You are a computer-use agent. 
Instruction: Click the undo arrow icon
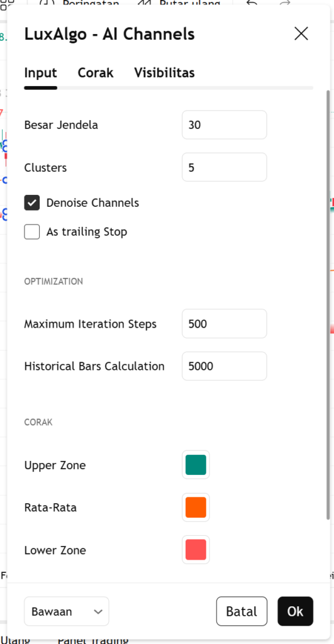tap(252, 3)
